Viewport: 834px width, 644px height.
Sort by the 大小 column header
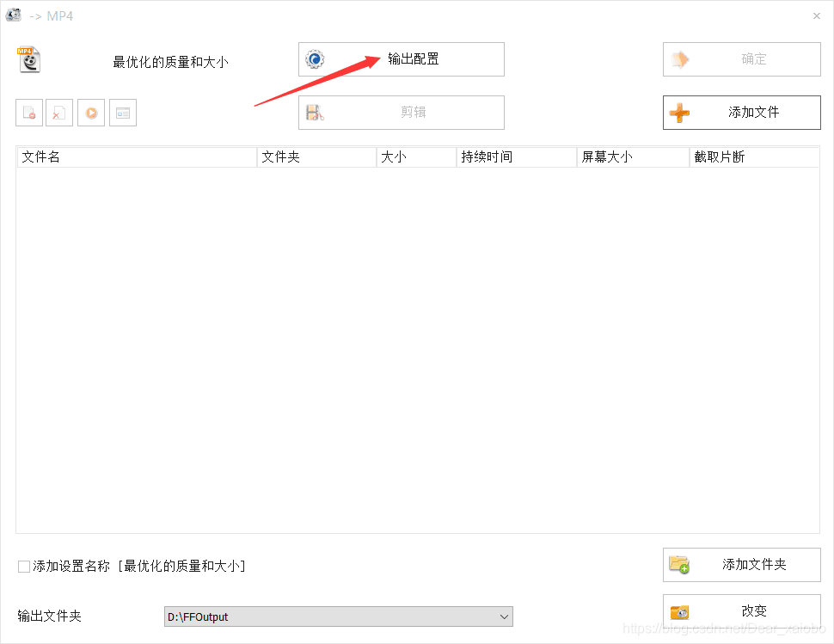point(396,156)
